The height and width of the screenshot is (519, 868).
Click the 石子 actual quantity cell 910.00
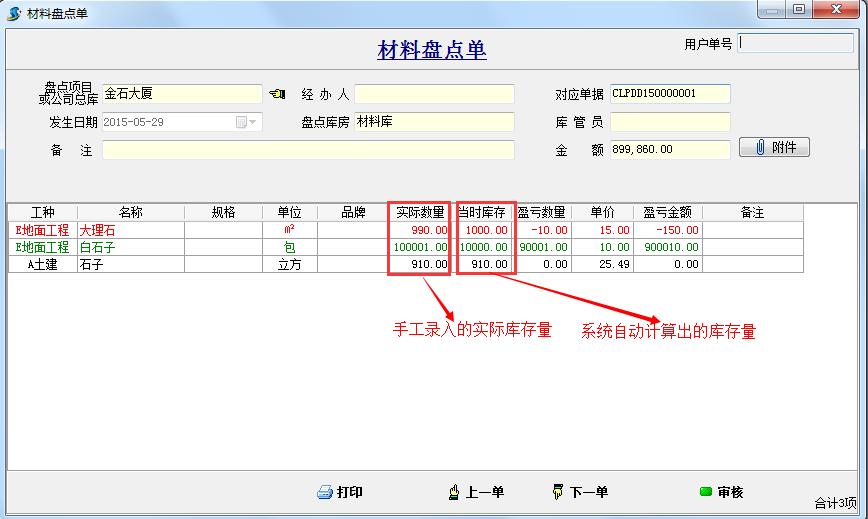420,264
